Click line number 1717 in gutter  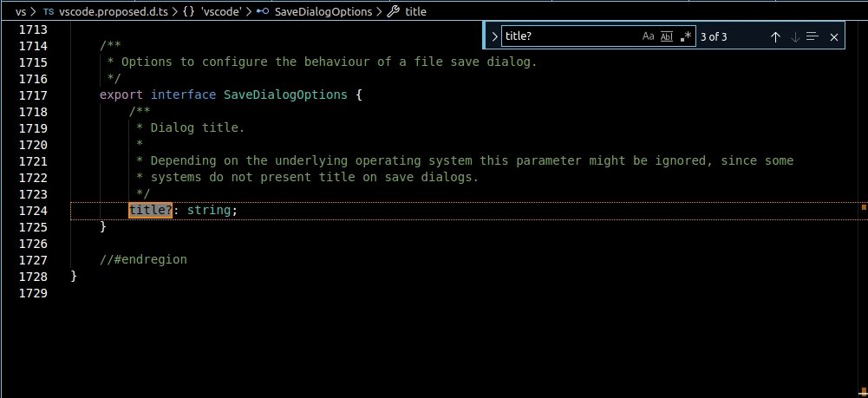33,95
